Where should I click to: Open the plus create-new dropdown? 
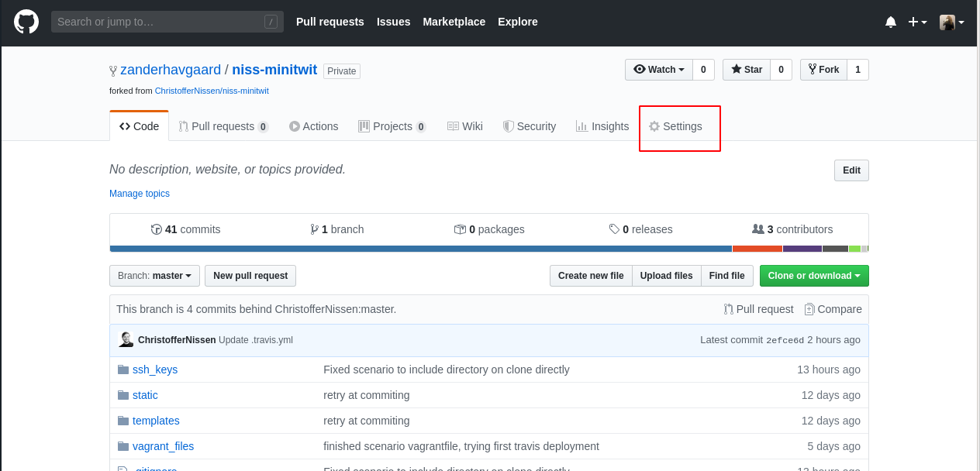(x=918, y=22)
